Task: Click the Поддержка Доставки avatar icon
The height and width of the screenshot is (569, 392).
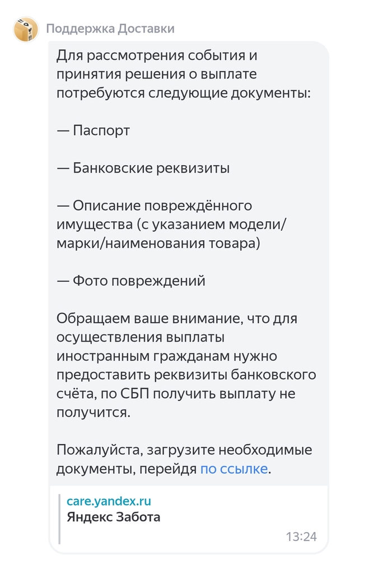Action: (x=26, y=29)
